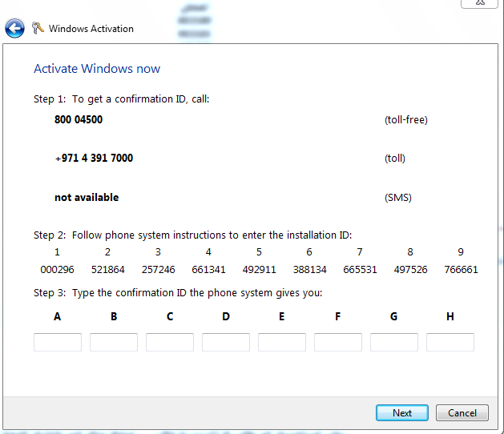Click the (toll-free) label

(406, 120)
